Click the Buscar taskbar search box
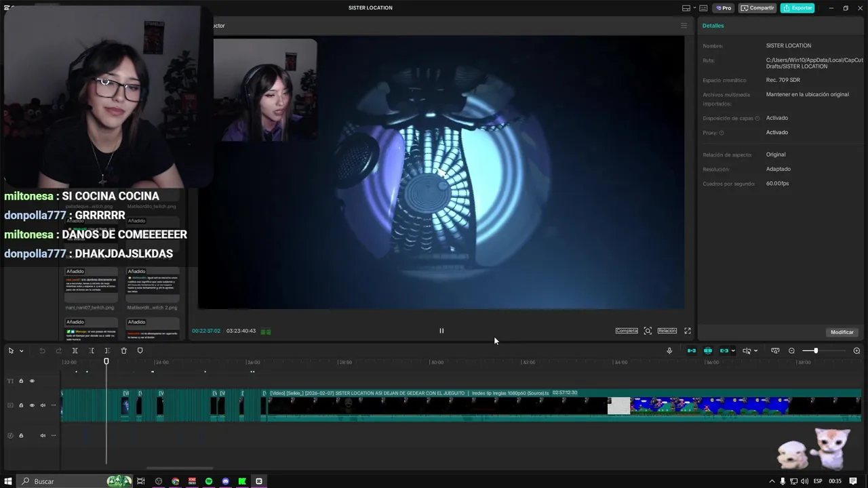 tap(73, 481)
